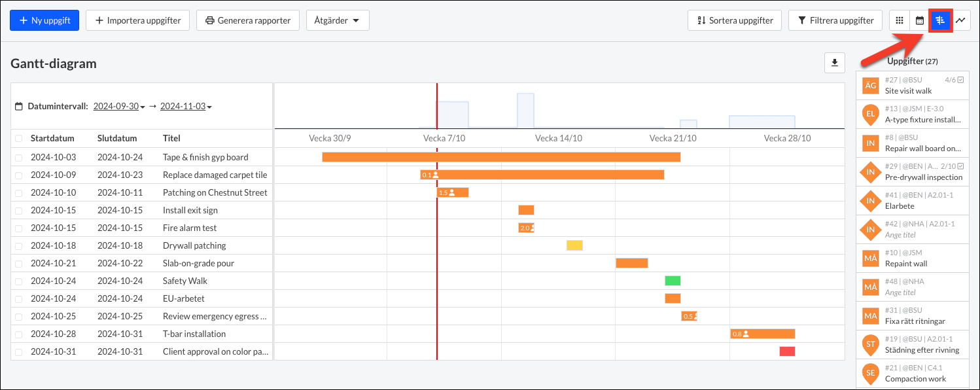
Task: Open Sortera uppgifter
Action: point(734,20)
